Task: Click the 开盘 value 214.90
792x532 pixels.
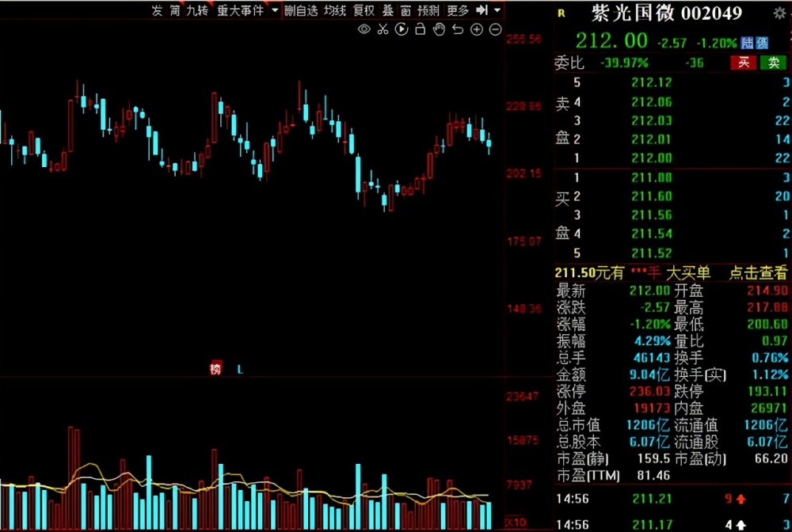Action: pos(767,291)
